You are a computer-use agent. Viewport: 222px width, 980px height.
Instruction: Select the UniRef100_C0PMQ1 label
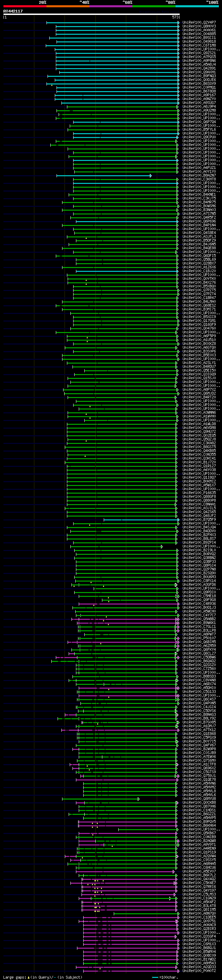(199, 88)
